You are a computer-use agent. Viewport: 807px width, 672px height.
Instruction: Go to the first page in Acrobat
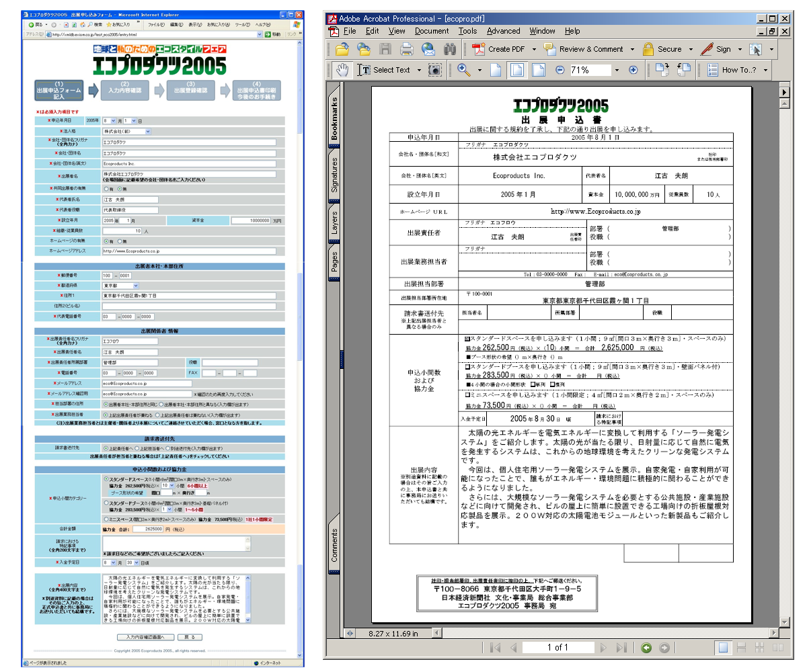[495, 648]
